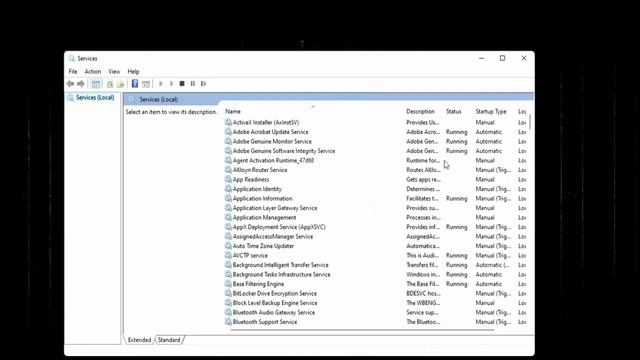Viewport: 640px width, 360px height.
Task: Select BitLocker Drive Encryption Service
Action: click(274, 293)
